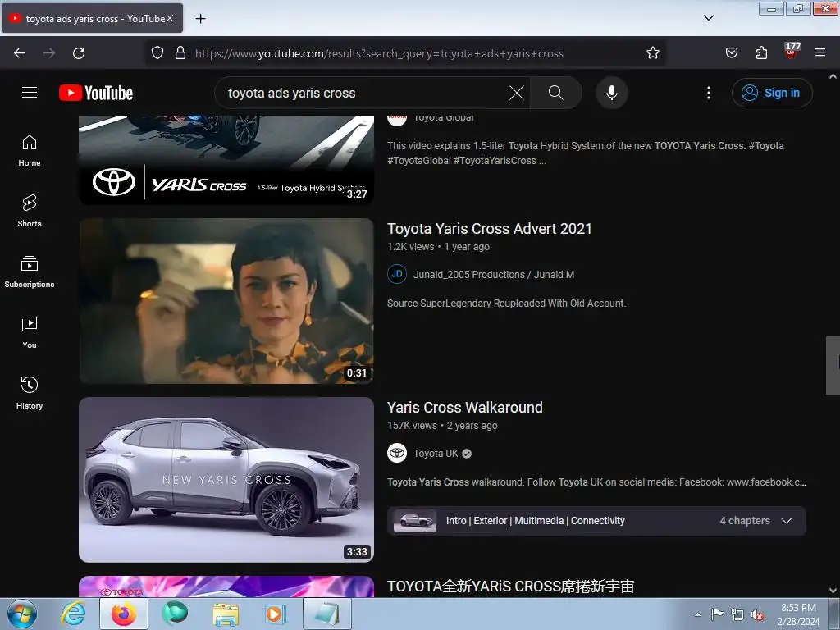Click the browser Forward arrow
This screenshot has width=840, height=630.
(x=49, y=53)
